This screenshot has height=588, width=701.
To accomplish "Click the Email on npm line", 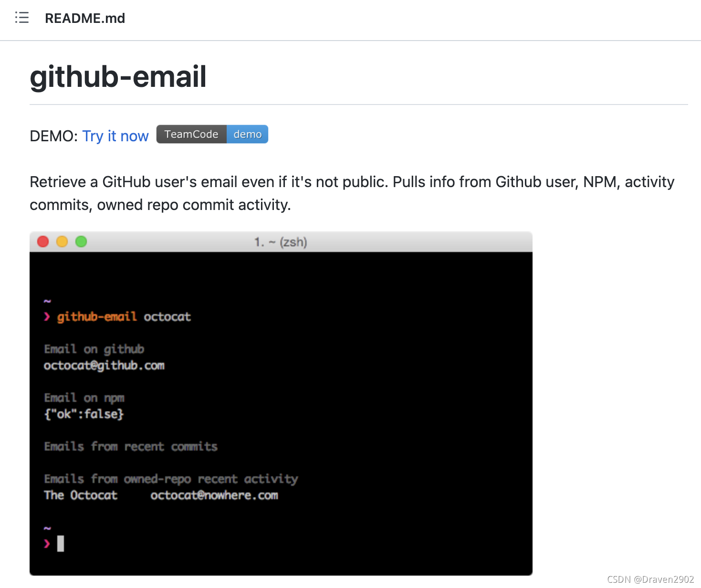I will click(x=84, y=398).
